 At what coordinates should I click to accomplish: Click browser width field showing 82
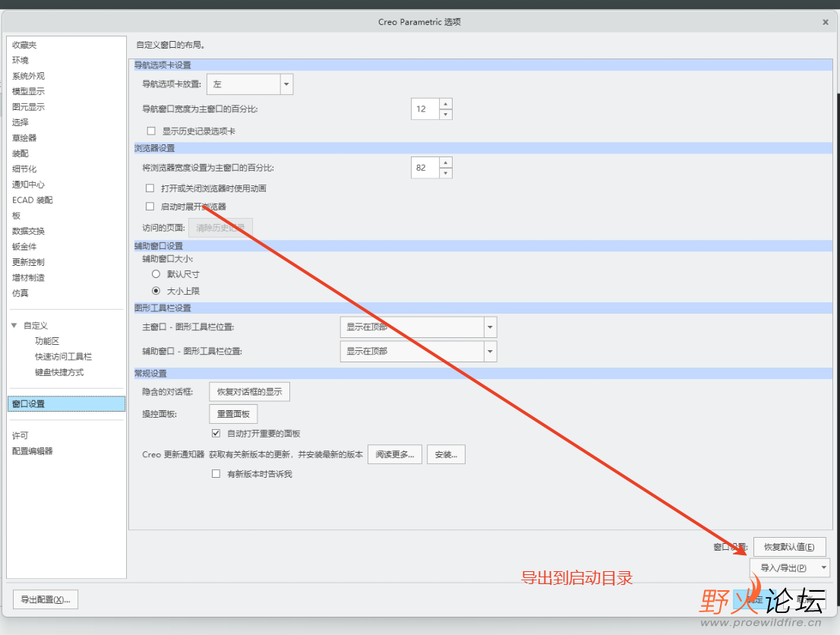pos(425,168)
